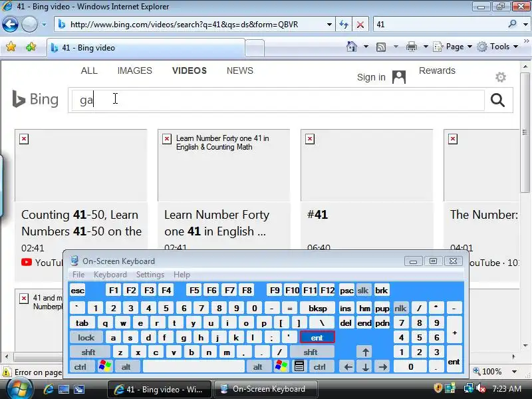Click the profile avatar next to Sign in
Screen dimensions: 532x399
pos(399,77)
